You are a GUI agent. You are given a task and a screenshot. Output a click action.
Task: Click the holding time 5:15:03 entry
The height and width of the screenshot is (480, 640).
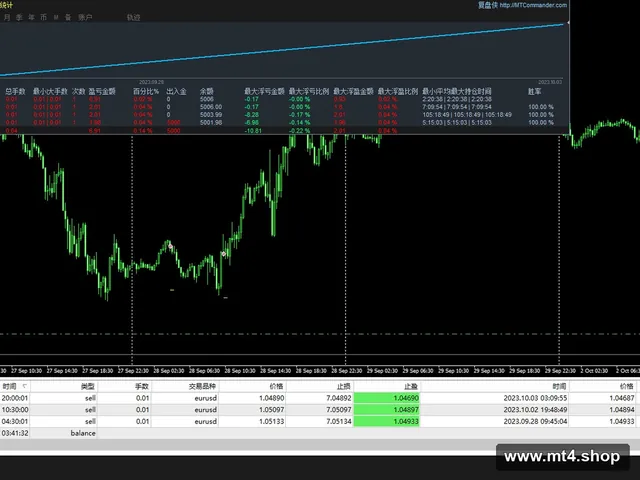(457, 122)
